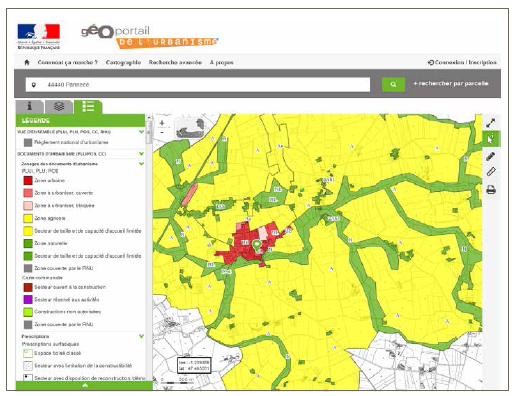Click the home icon in navigation bar
The height and width of the screenshot is (396, 512).
coord(27,62)
